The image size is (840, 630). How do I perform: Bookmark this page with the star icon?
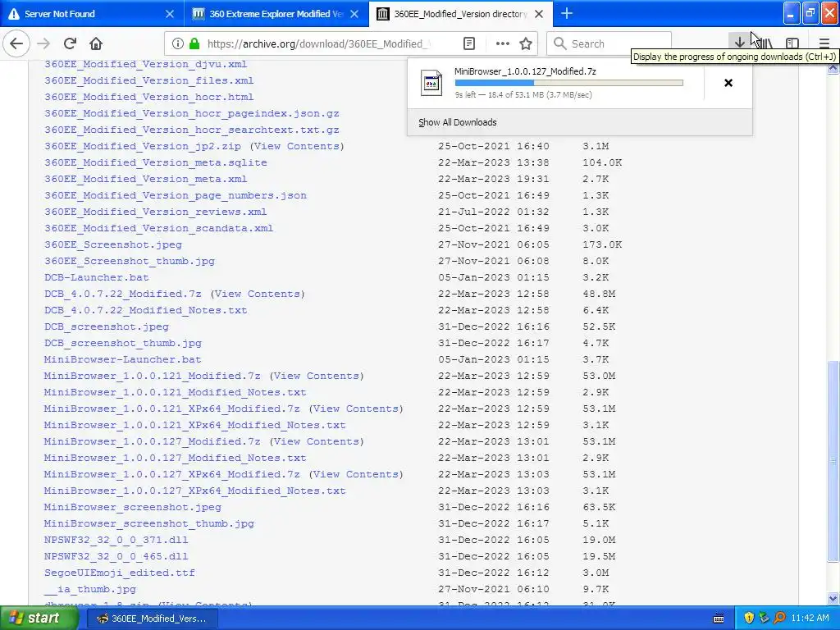click(526, 44)
